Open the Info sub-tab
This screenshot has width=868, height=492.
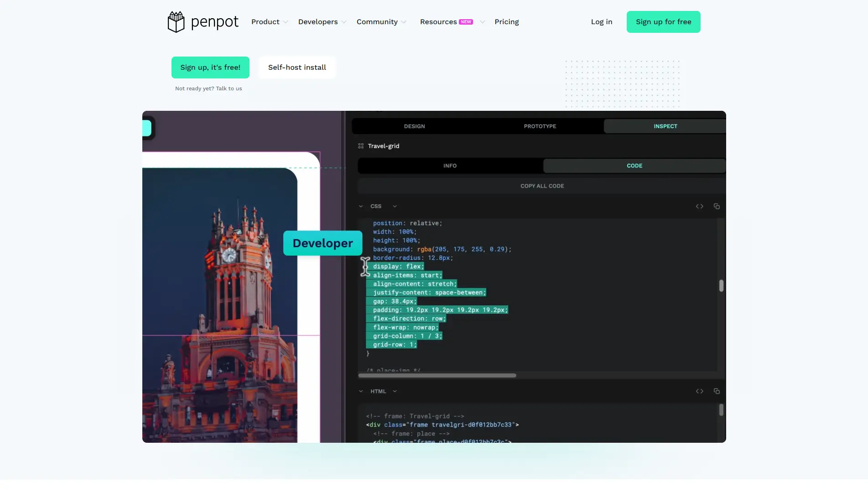tap(450, 166)
